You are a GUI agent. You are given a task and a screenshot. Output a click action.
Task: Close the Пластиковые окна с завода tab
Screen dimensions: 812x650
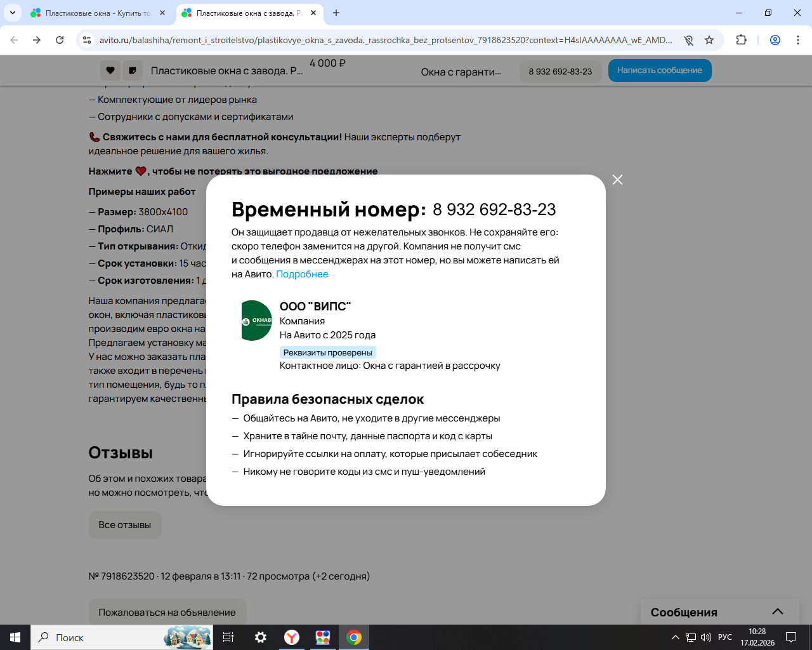(313, 13)
